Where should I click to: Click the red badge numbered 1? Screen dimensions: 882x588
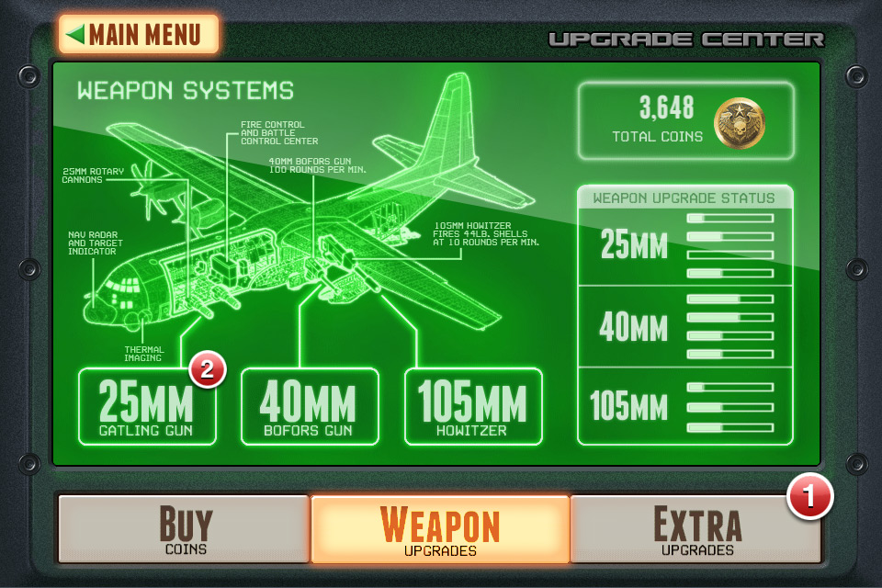[x=810, y=497]
